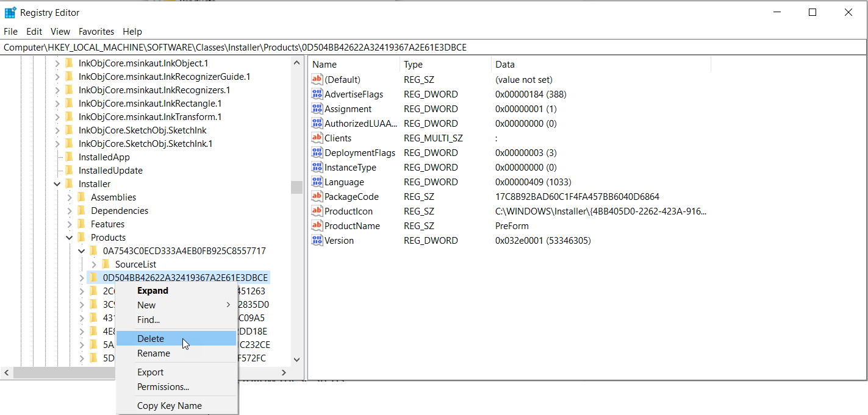
Task: Click Export in the context menu
Action: point(150,372)
